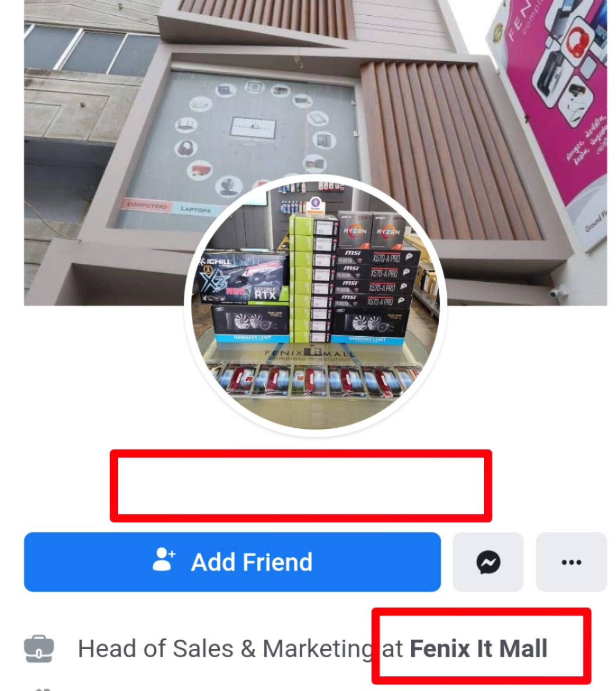Tap the Ryzen 7 boxes in profile photo
The height and width of the screenshot is (691, 616).
point(371,230)
